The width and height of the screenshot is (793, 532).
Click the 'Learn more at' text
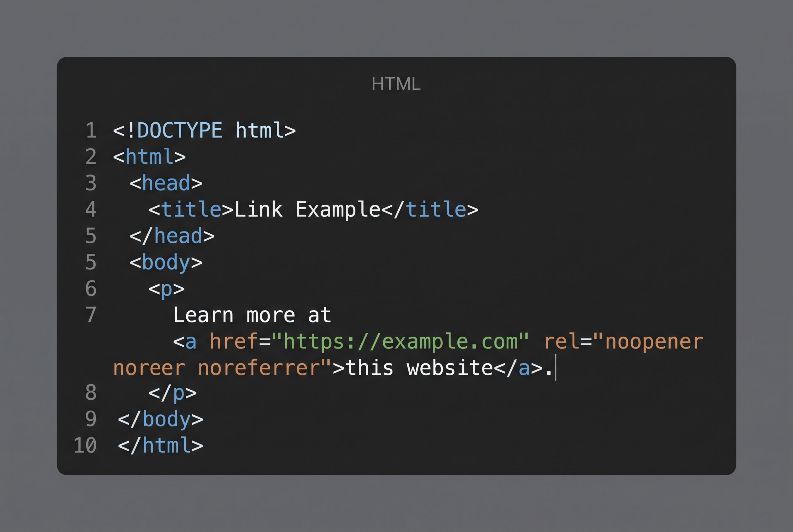(x=252, y=315)
